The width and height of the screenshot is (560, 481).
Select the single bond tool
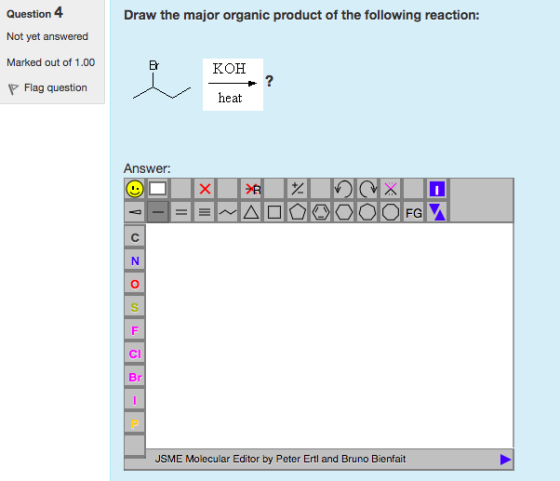(158, 212)
